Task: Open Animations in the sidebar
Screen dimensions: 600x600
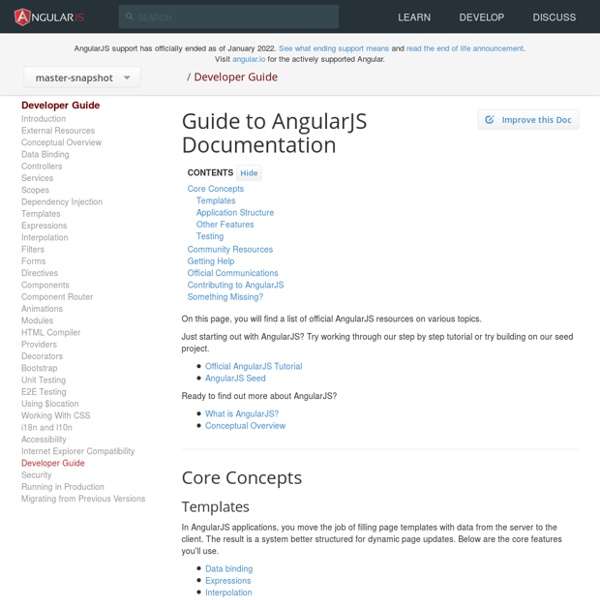Action: pos(42,308)
